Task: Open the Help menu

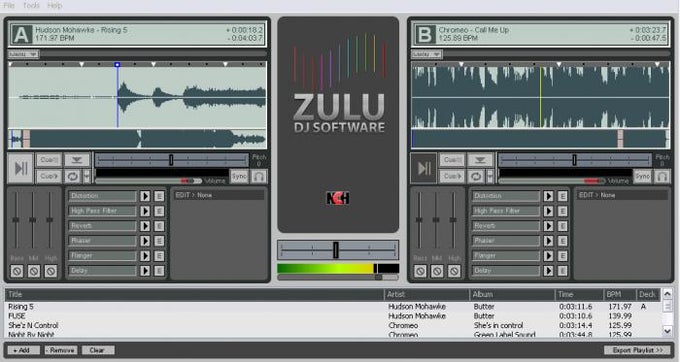Action: (55, 5)
